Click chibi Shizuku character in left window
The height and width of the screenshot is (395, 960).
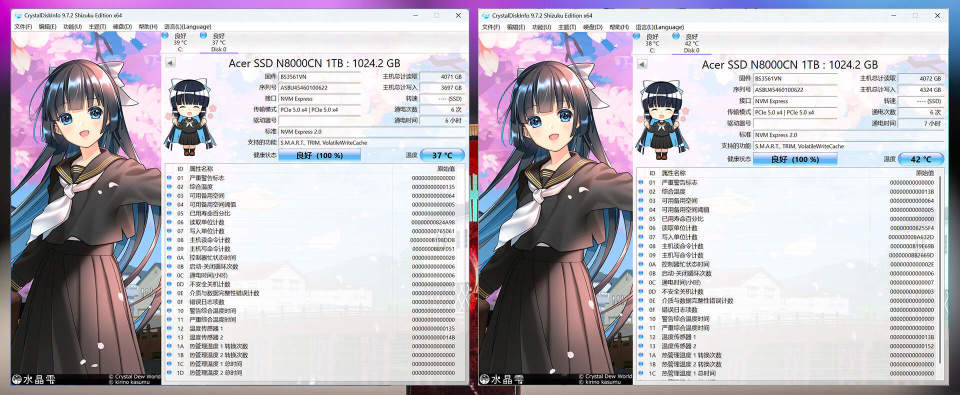[x=190, y=116]
